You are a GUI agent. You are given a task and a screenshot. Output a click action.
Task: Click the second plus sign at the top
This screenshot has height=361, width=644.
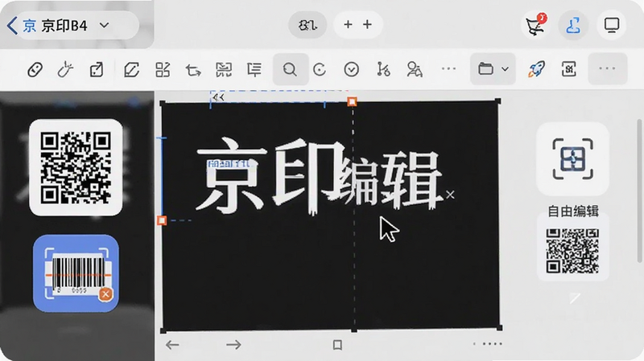tap(368, 25)
